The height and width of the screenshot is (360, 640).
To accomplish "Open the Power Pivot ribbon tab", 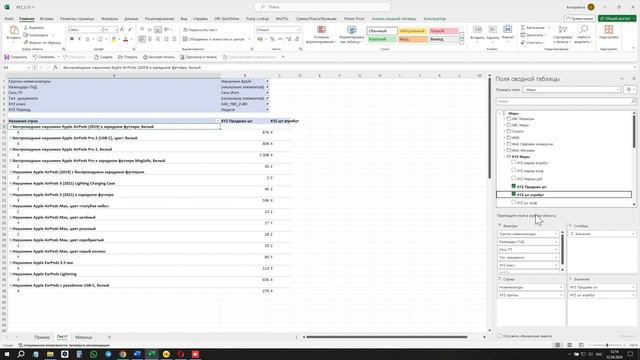I will (353, 19).
